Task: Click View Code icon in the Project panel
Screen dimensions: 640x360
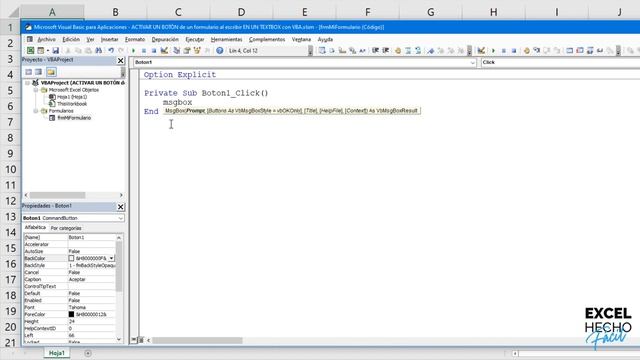Action: [28, 72]
